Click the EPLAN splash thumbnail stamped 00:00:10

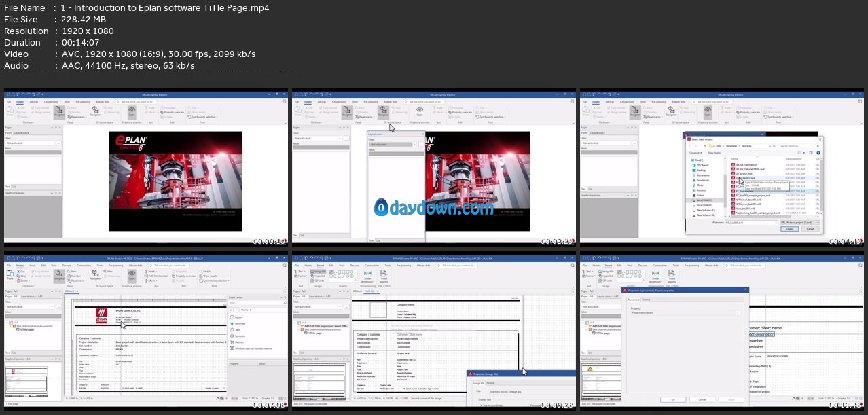146,166
